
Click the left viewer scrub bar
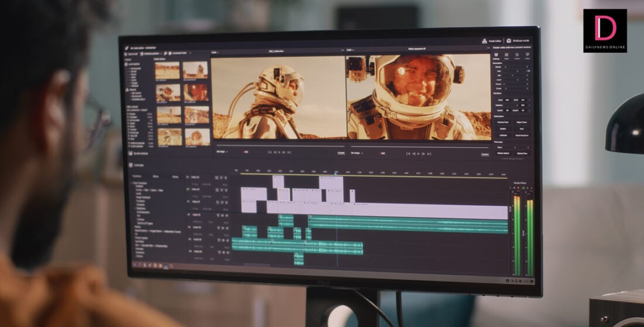(280, 145)
